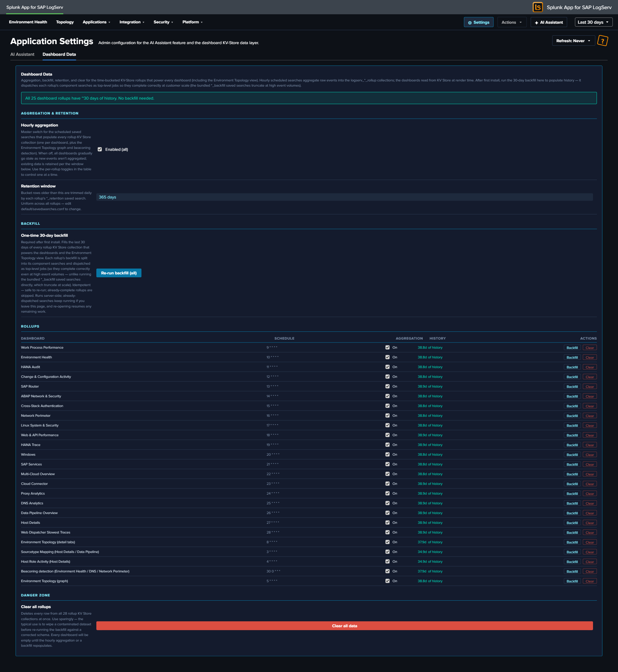
Task: Toggle aggregation checkbox for Proxy Analytics
Action: coord(387,494)
